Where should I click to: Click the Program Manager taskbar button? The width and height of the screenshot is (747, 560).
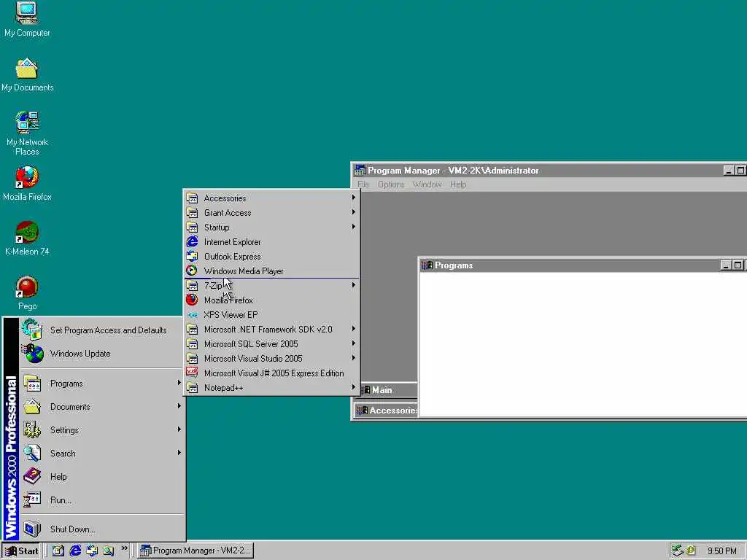(196, 551)
